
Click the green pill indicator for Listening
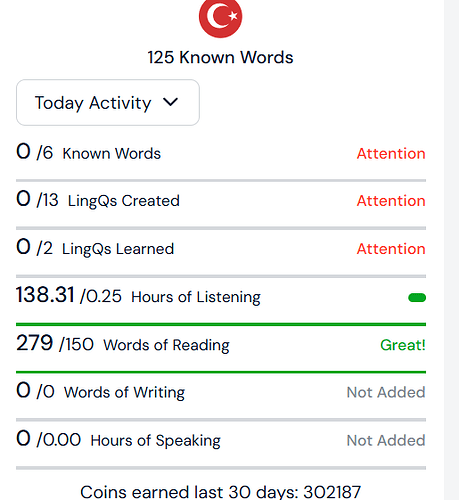click(x=417, y=297)
